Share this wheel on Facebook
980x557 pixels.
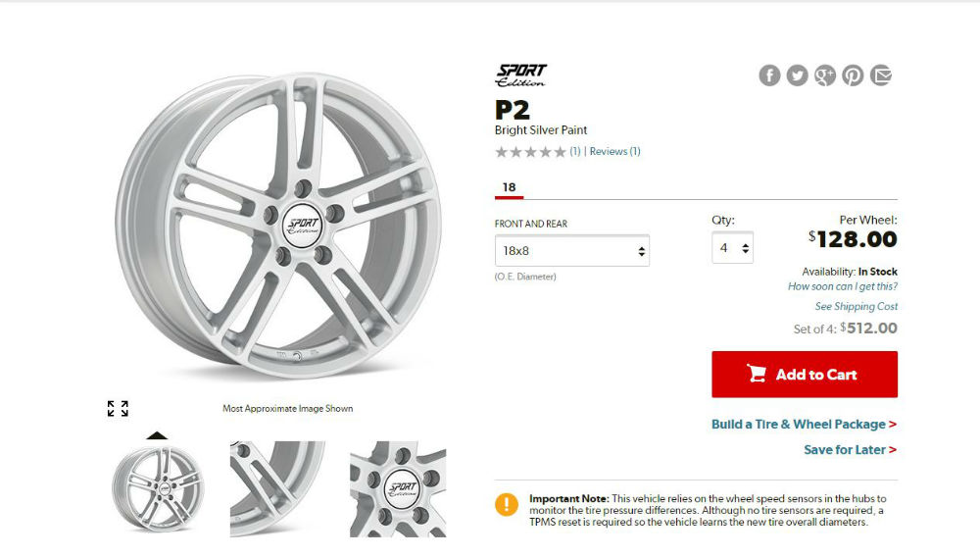pos(769,76)
